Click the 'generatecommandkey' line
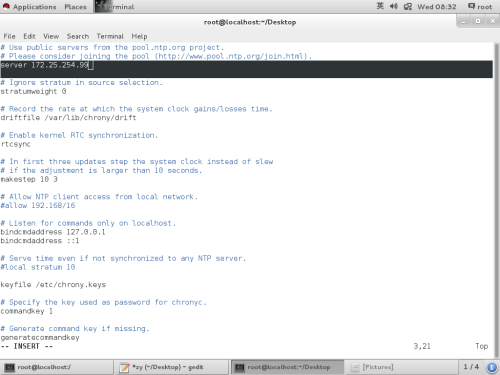 click(40, 337)
